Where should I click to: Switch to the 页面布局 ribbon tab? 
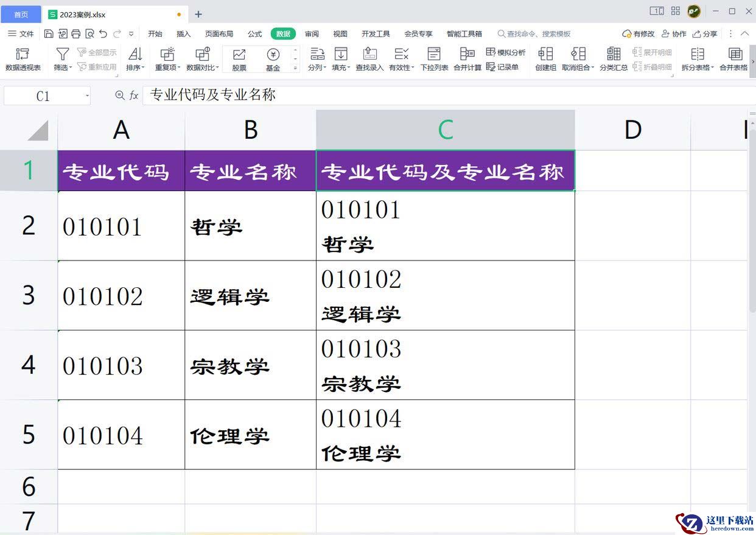click(219, 34)
